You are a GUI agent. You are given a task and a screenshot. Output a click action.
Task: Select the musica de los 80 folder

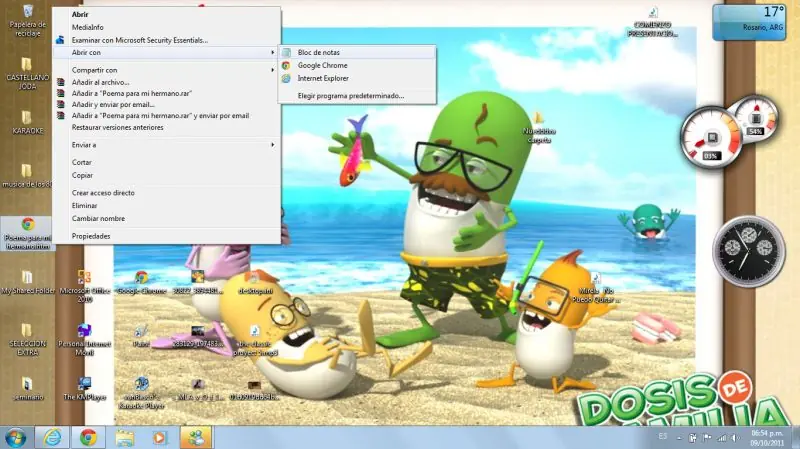[28, 176]
